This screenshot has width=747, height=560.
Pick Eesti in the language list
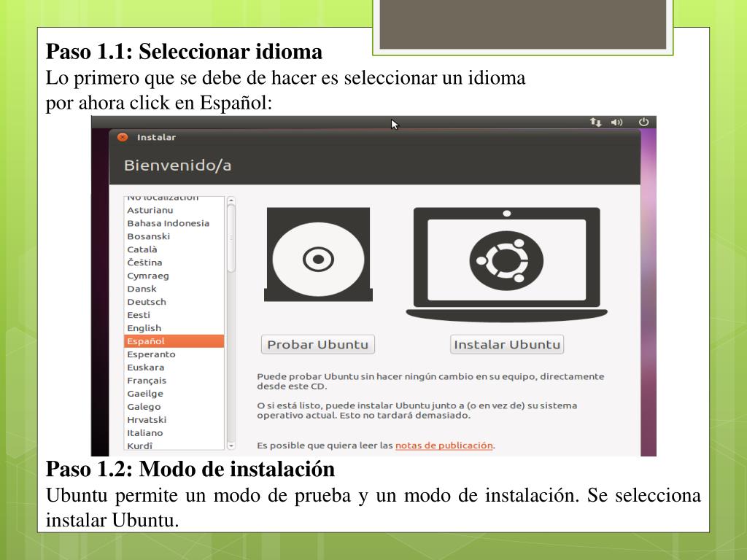pyautogui.click(x=174, y=315)
